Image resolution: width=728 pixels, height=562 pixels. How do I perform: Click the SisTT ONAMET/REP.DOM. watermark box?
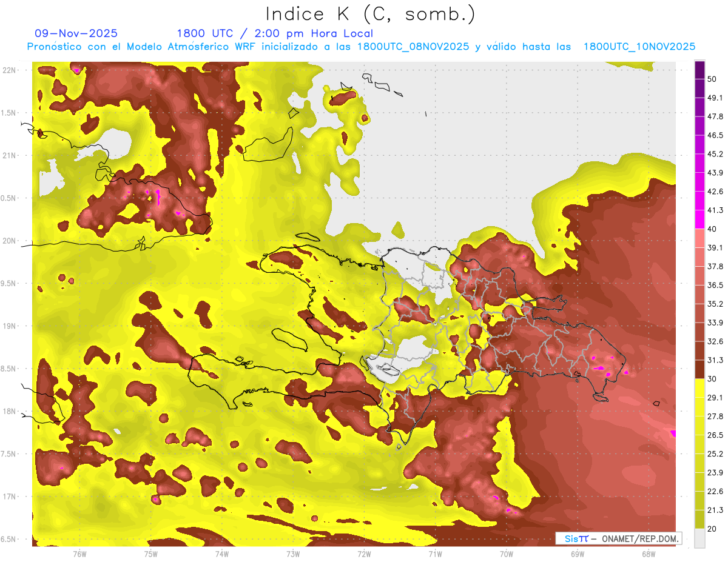coord(619,538)
